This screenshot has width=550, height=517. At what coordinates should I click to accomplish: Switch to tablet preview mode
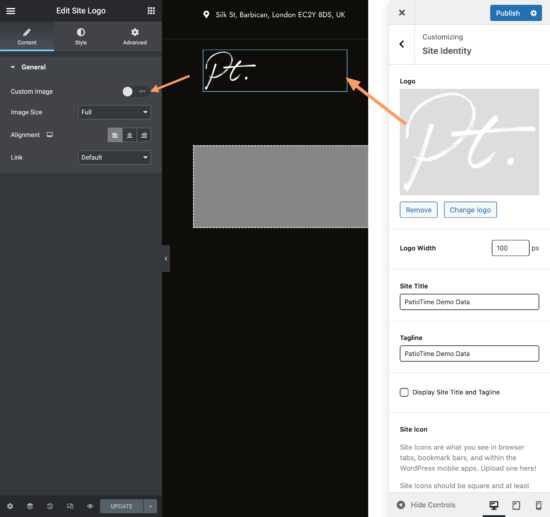pyautogui.click(x=516, y=505)
